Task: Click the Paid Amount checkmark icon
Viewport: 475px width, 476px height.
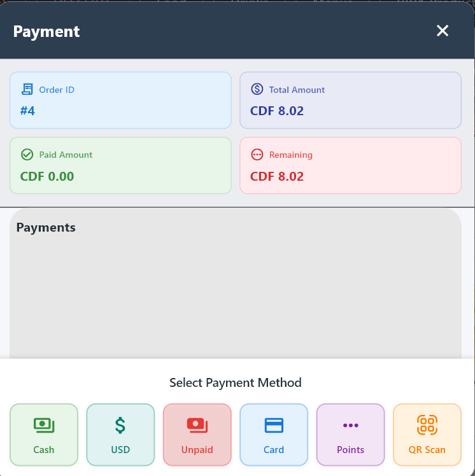Action: (x=27, y=155)
